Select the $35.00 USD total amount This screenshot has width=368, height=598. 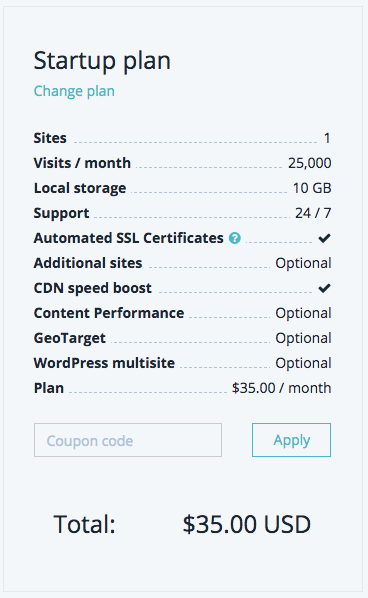[247, 524]
